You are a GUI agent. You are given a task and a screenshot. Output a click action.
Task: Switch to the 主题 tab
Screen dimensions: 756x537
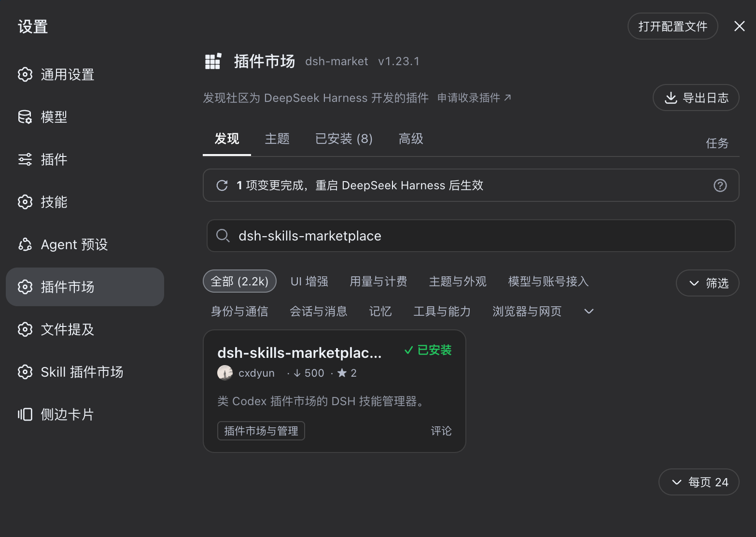[277, 139]
